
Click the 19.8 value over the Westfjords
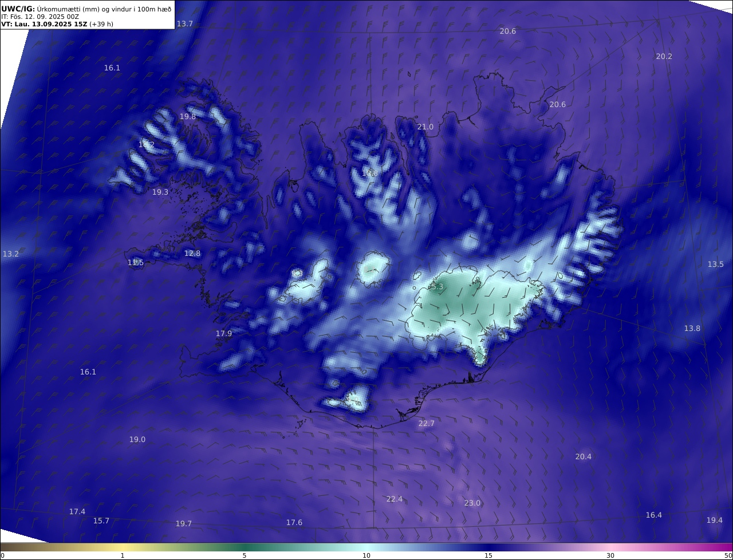pyautogui.click(x=188, y=117)
